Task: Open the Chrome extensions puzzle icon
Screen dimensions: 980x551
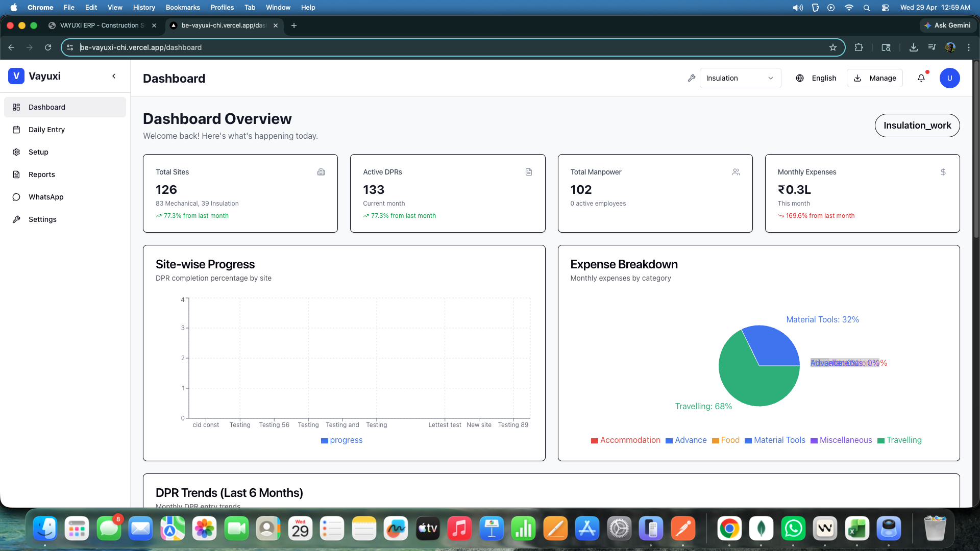Action: (x=859, y=47)
